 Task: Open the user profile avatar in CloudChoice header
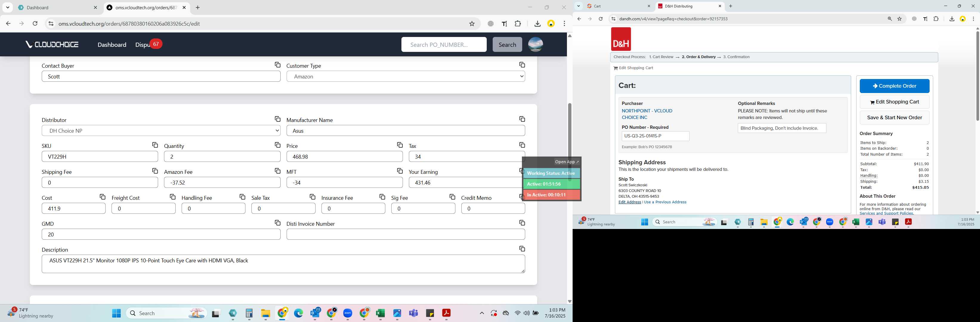(x=535, y=44)
